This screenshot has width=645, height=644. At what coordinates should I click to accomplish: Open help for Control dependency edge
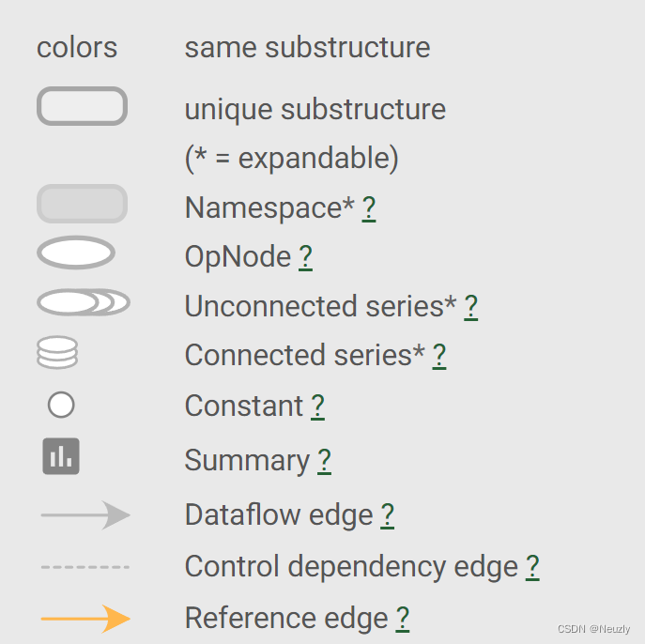click(532, 566)
